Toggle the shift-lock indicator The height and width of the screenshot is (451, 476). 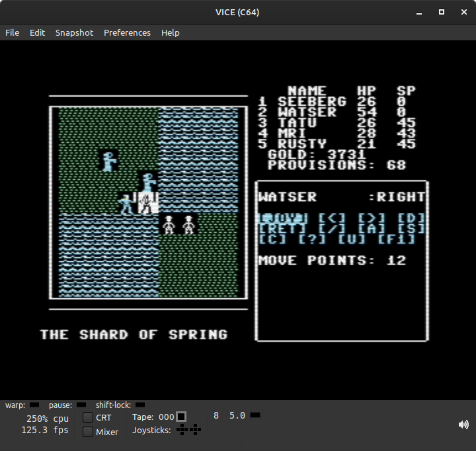point(140,405)
